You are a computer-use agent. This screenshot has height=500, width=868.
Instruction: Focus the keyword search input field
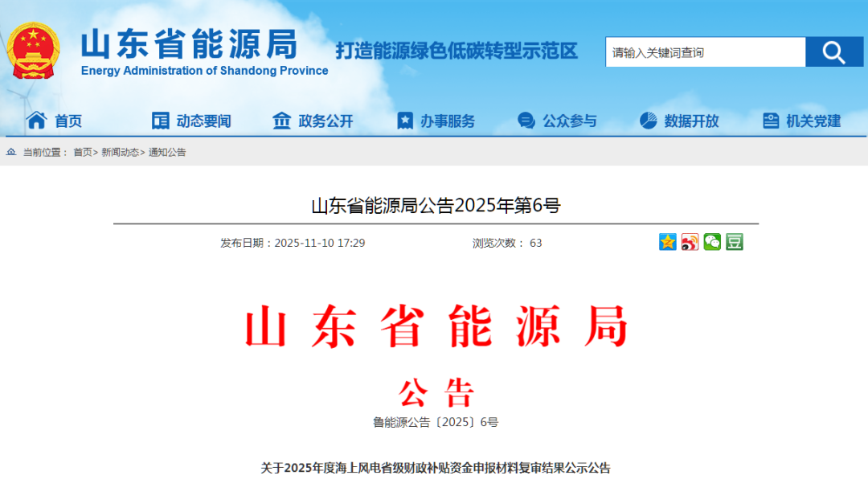click(705, 52)
